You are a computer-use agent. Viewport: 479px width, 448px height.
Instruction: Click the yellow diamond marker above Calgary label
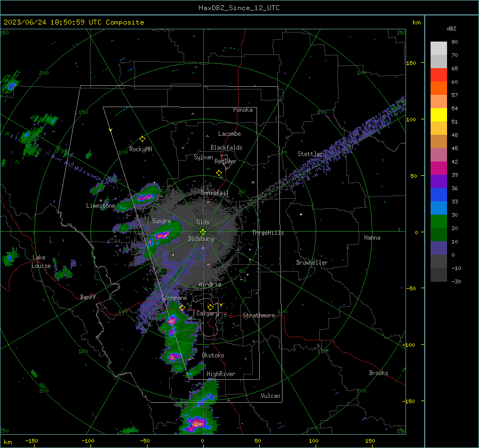click(210, 307)
